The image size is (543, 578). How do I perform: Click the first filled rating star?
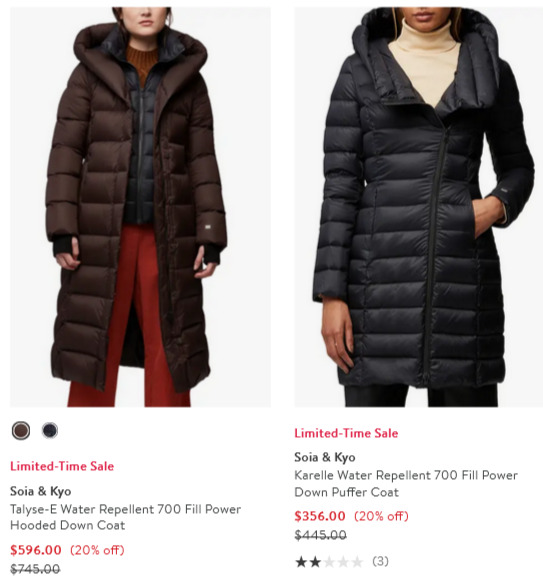coord(301,562)
